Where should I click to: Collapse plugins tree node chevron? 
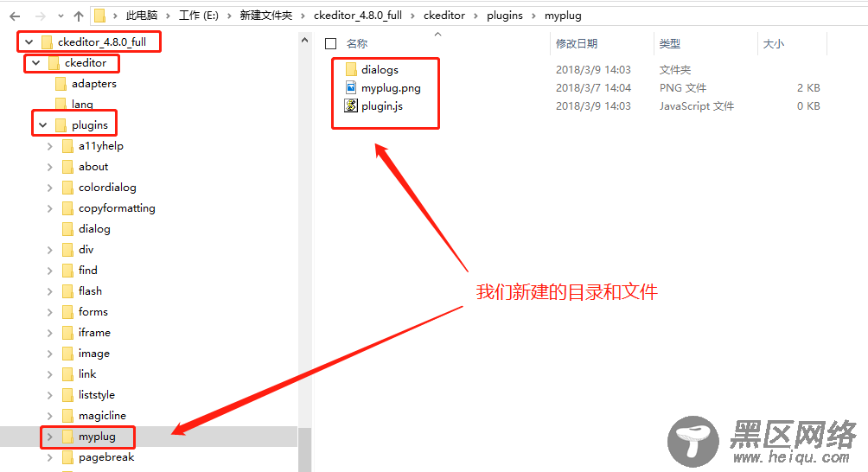click(42, 125)
